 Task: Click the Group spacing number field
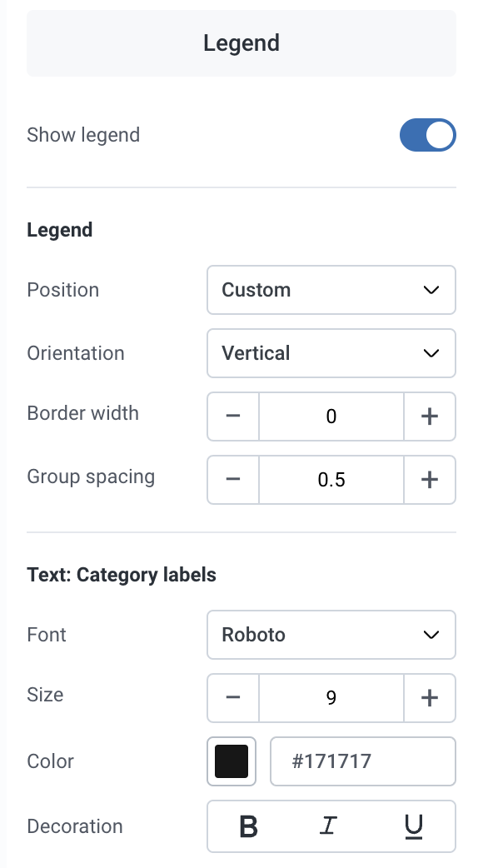pos(331,479)
